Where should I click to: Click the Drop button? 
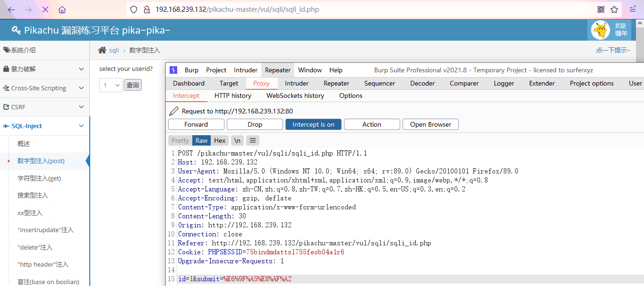pos(255,124)
